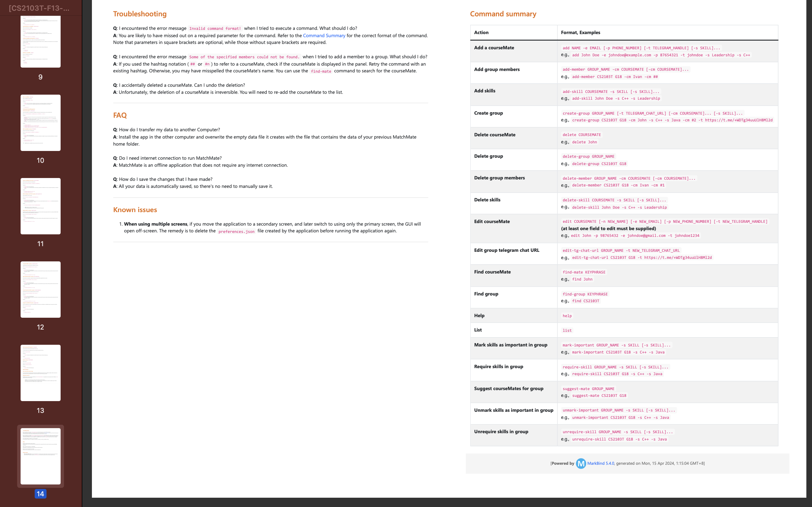Open the Command Summary hyperlink
Screen dimensions: 812x507
(x=324, y=35)
